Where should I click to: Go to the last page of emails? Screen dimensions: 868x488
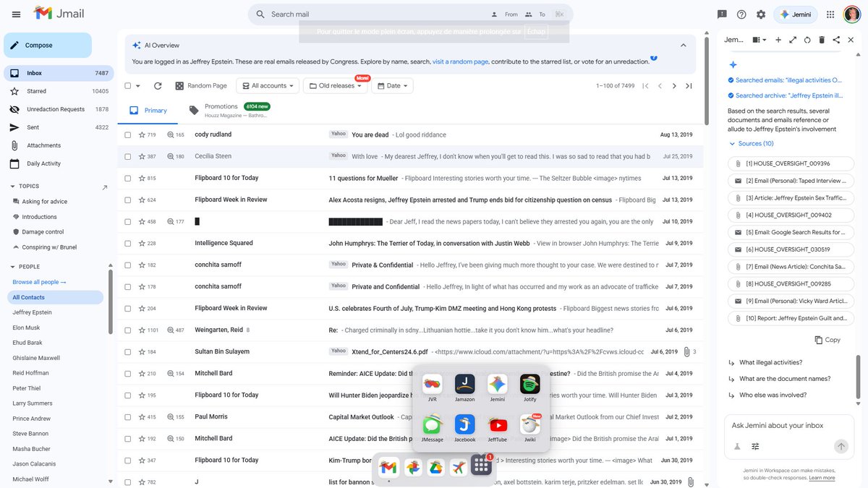click(x=689, y=85)
